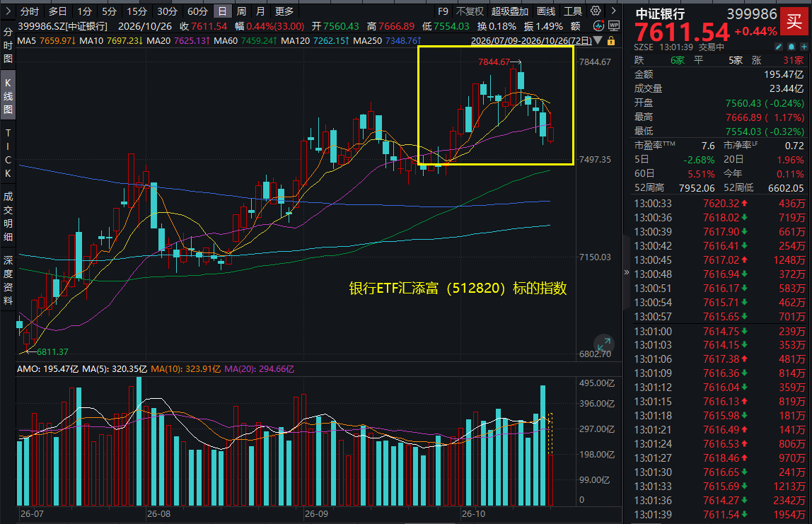
Task: Open the 画线 drawing tools
Action: tap(546, 11)
